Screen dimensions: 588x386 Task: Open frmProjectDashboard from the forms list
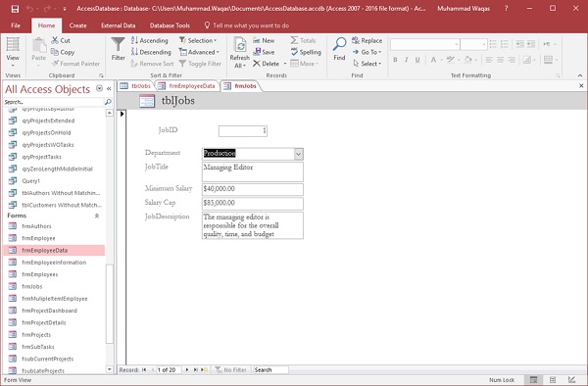[x=49, y=311]
